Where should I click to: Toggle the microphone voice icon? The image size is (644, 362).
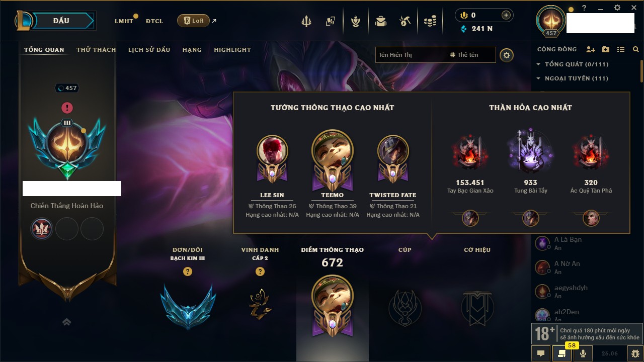click(583, 353)
